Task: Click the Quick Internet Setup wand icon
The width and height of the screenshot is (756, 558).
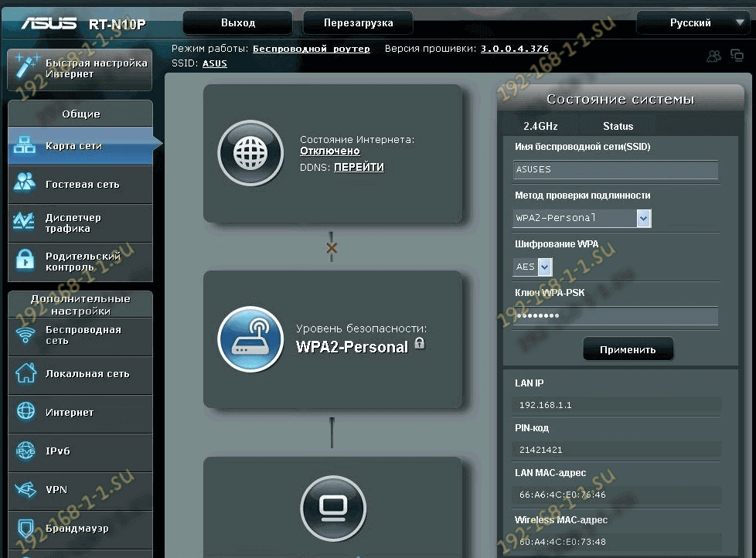Action: coord(26,67)
